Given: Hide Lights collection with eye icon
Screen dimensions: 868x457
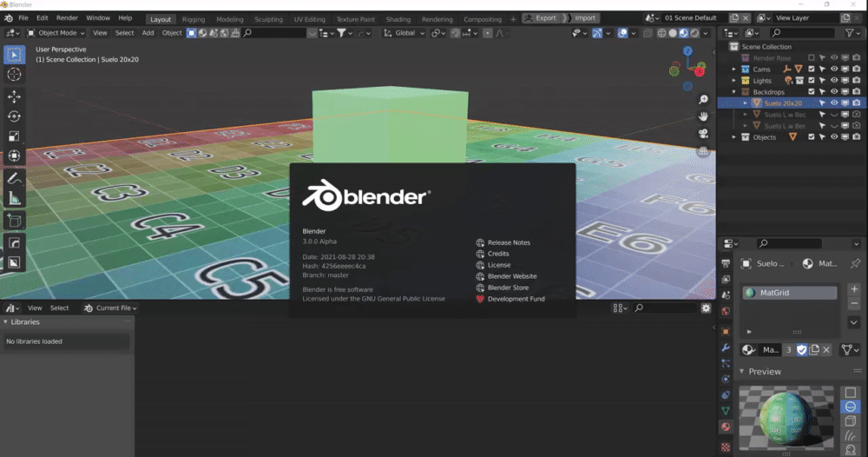Looking at the screenshot, I should coord(834,80).
